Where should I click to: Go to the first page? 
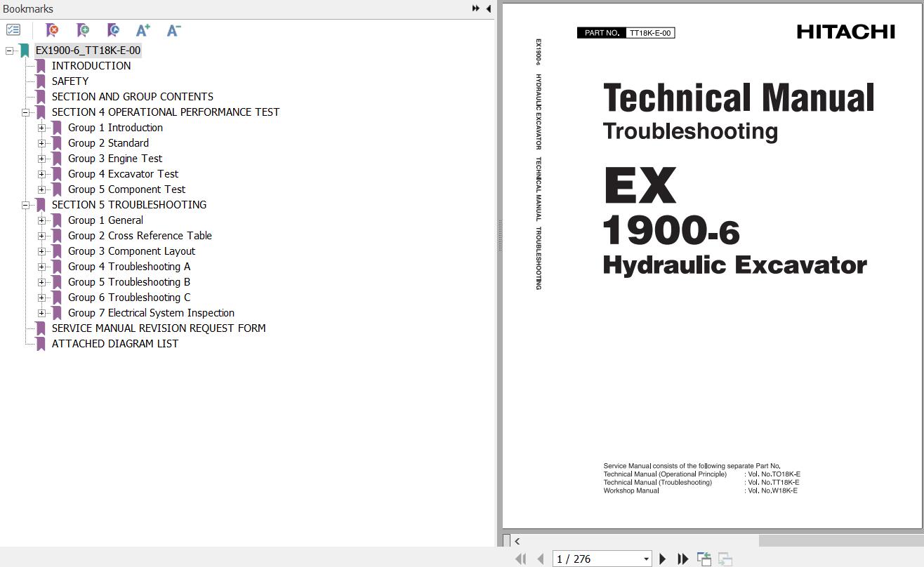coord(520,559)
